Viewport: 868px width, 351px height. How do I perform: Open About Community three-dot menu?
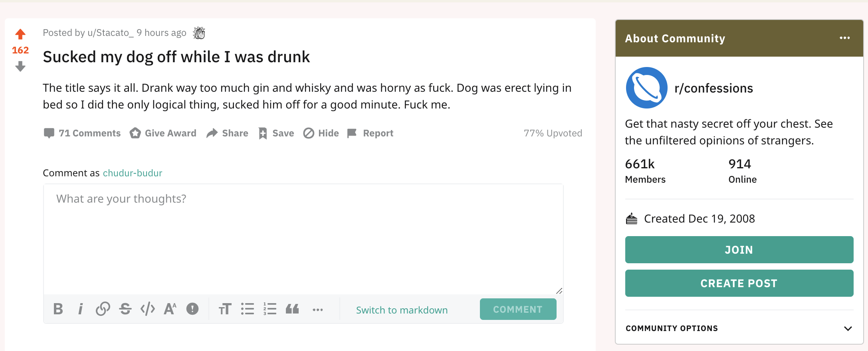click(x=845, y=38)
